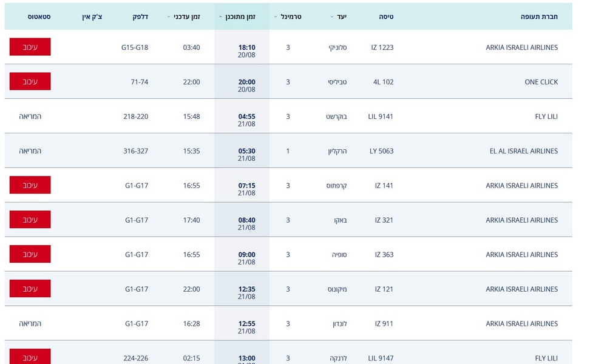Click delay badge for Baku flight IZ 321
Screen dimensions: 607x364
point(30,220)
